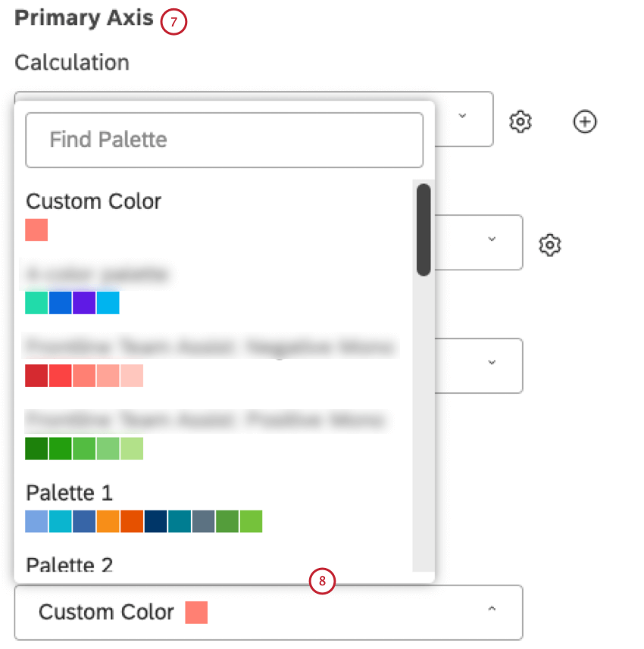The image size is (644, 649).
Task: Choose the red negative mono palette swatches
Action: [83, 376]
